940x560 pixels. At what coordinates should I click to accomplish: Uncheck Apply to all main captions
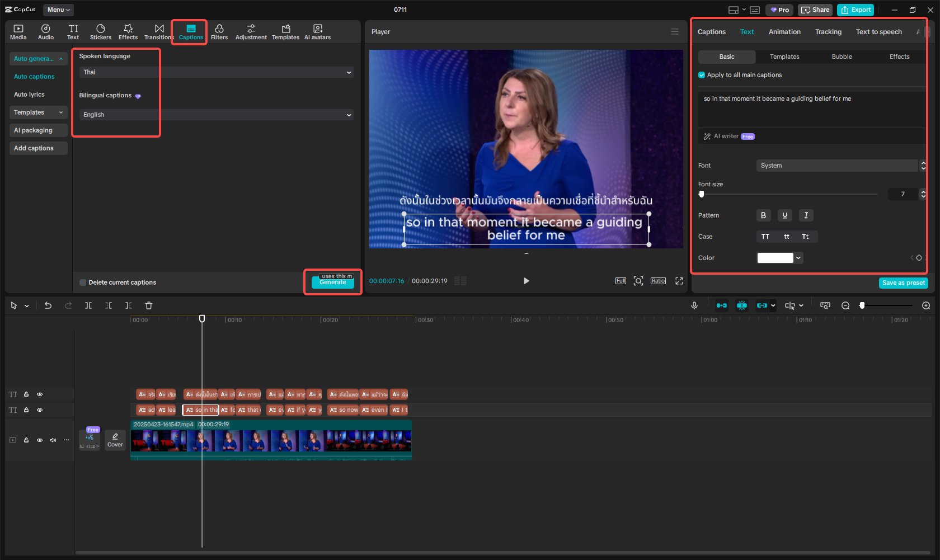[x=702, y=74]
